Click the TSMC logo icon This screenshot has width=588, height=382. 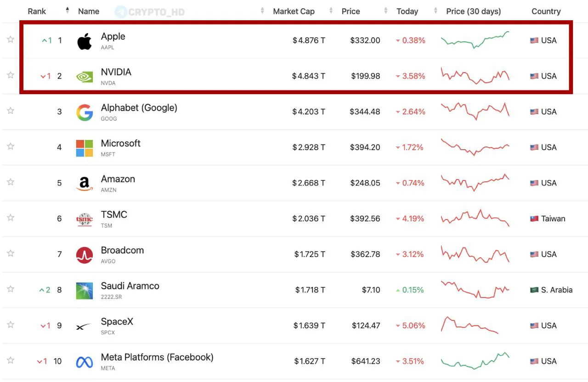click(x=85, y=219)
